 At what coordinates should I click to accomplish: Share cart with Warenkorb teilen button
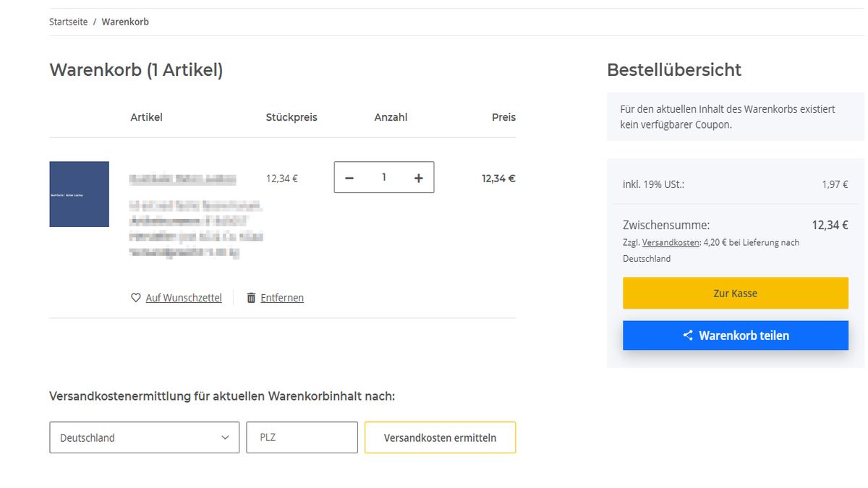click(x=735, y=335)
